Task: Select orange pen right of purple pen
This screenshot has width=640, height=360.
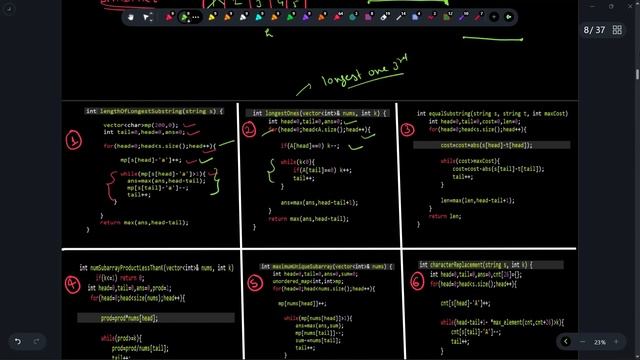Action: pyautogui.click(x=322, y=17)
